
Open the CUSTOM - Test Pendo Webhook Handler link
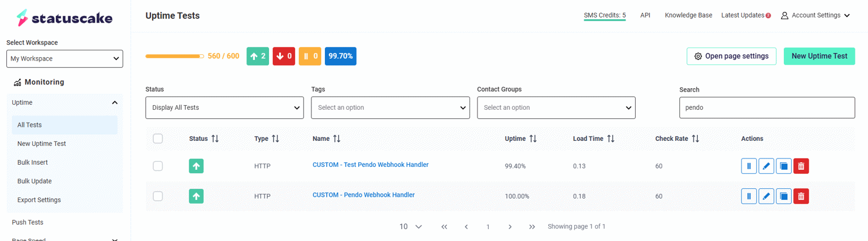click(370, 165)
